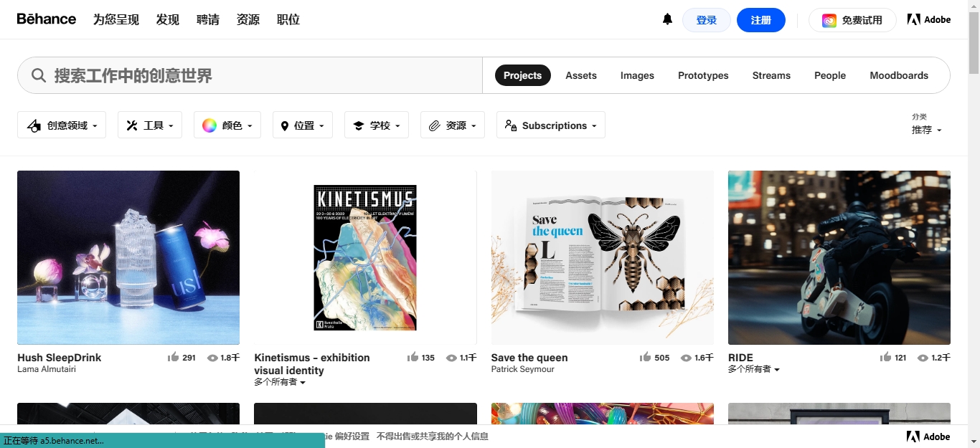Expand the 资源 filter dropdown

(x=453, y=125)
